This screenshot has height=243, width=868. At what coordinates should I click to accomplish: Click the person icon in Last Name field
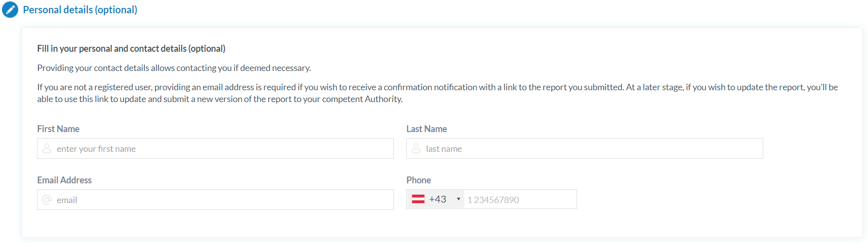click(416, 148)
